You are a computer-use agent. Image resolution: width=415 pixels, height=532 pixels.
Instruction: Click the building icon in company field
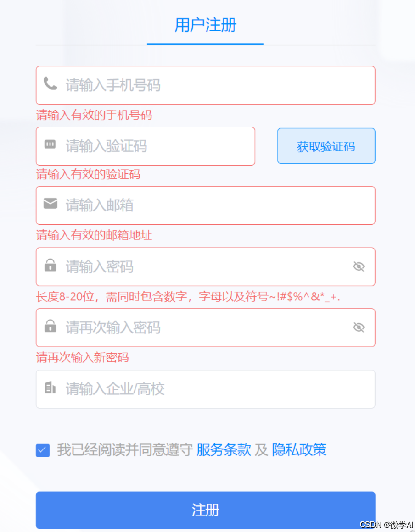coord(50,388)
